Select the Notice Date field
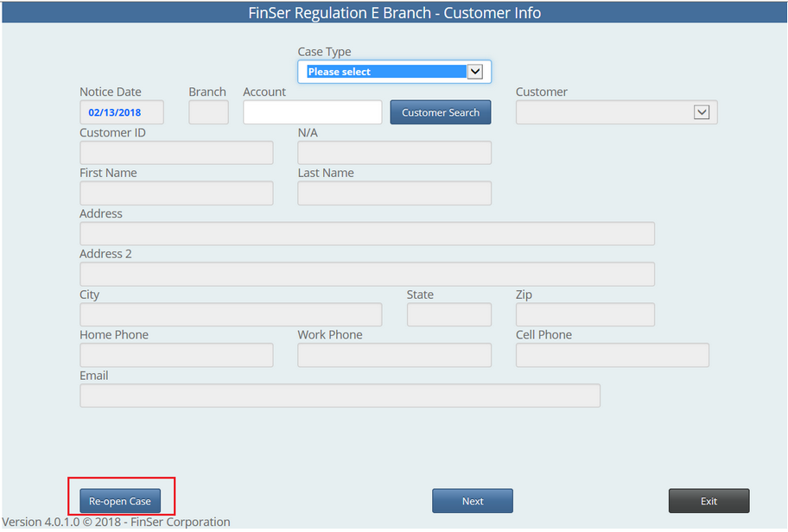Viewport: 788px width, 532px height. click(114, 112)
